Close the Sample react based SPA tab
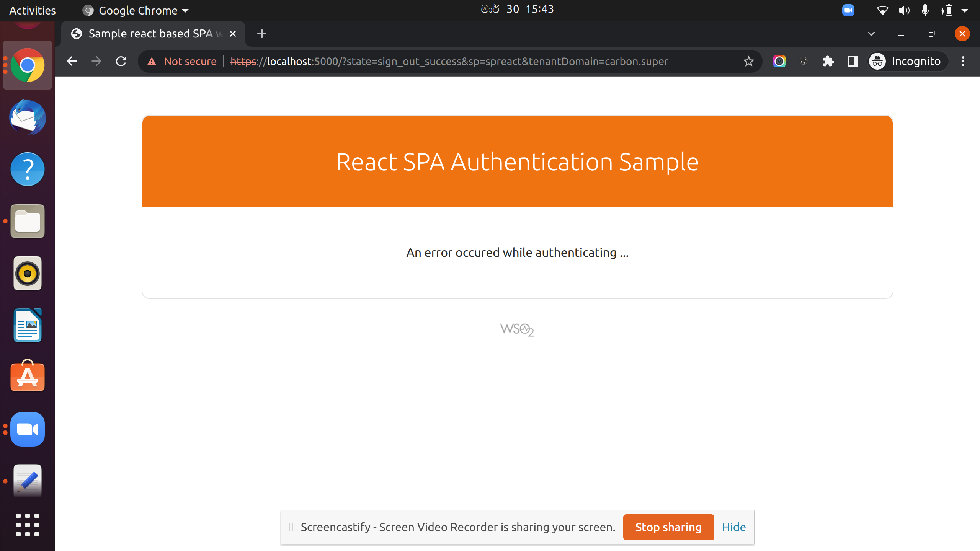This screenshot has width=980, height=551. [233, 34]
